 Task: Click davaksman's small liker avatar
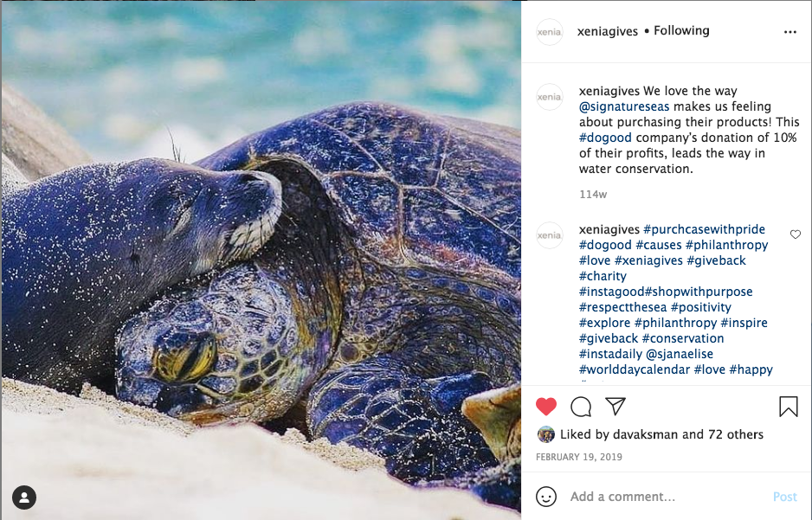coord(546,434)
